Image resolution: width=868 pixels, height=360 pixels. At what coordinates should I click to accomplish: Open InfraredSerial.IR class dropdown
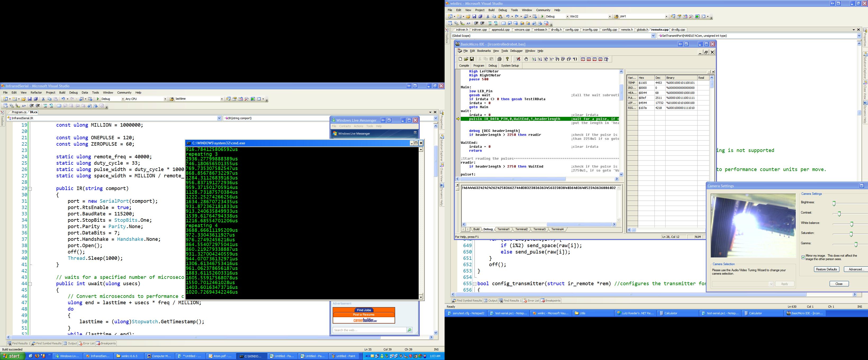pyautogui.click(x=219, y=118)
